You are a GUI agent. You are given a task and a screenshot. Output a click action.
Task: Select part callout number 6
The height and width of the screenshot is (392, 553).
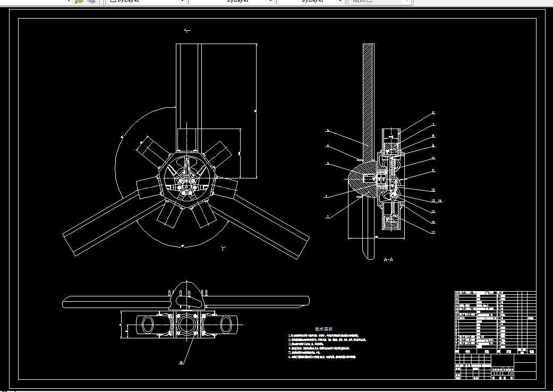click(x=433, y=113)
